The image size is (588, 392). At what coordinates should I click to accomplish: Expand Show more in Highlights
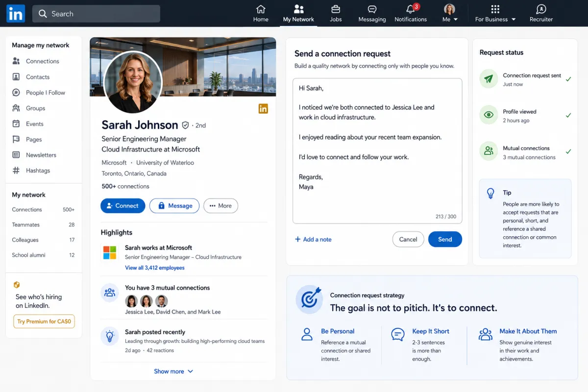pyautogui.click(x=173, y=371)
